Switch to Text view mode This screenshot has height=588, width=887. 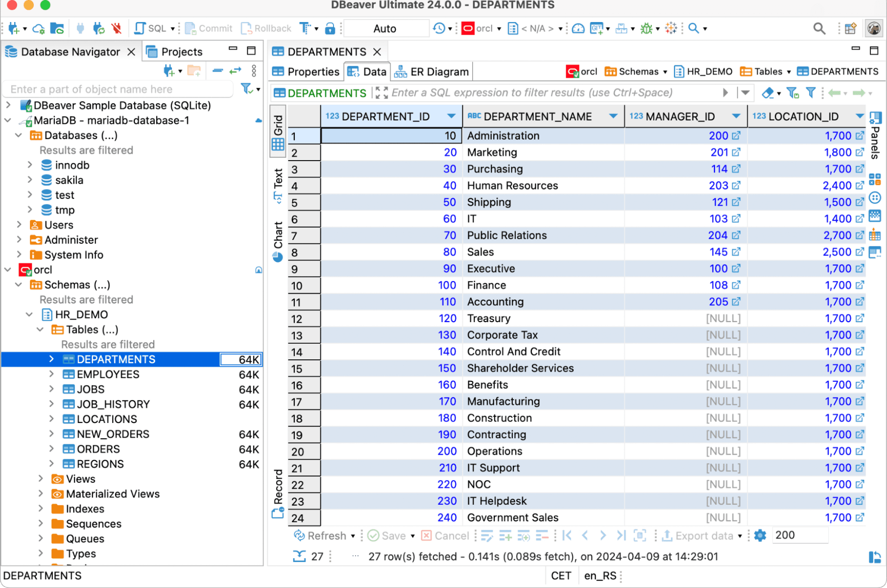[x=278, y=185]
